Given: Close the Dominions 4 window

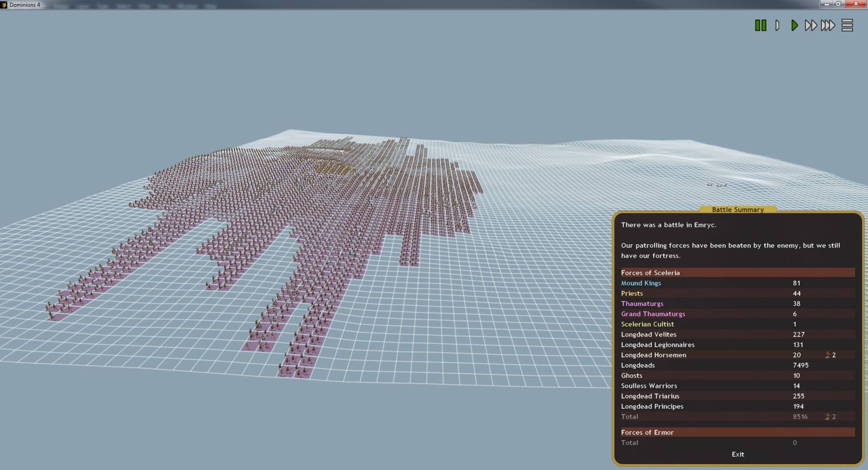Looking at the screenshot, I should (x=855, y=4).
